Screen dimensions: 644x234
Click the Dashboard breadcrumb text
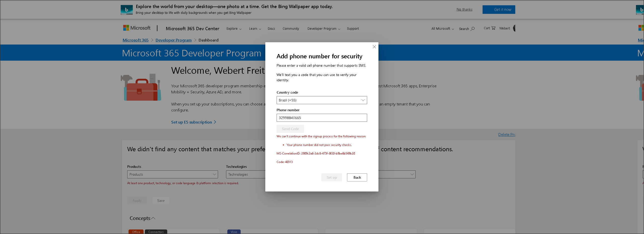click(208, 40)
